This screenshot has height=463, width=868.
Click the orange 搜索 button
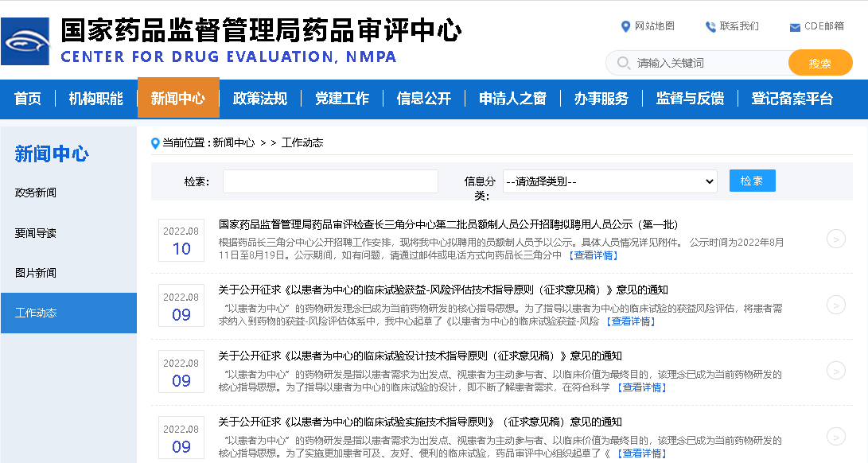pos(820,63)
